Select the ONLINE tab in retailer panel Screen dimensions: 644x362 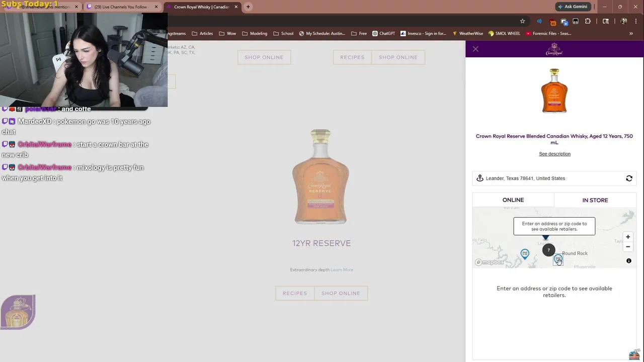513,200
